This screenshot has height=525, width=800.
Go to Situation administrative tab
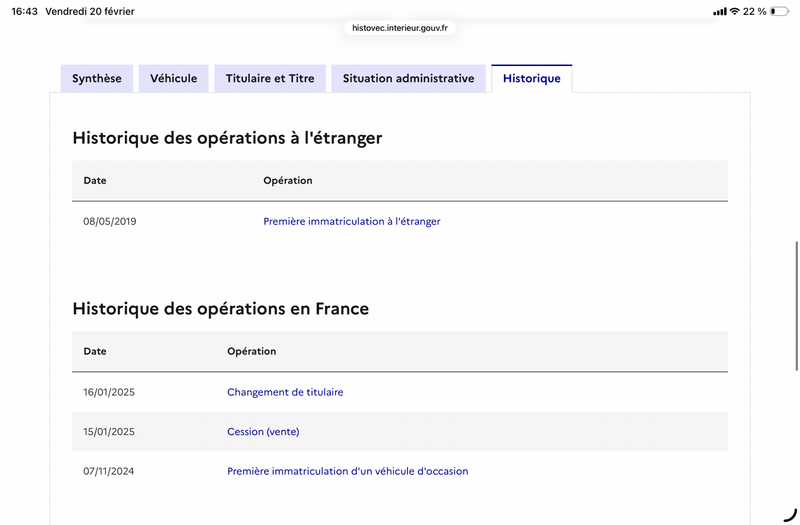(x=408, y=79)
